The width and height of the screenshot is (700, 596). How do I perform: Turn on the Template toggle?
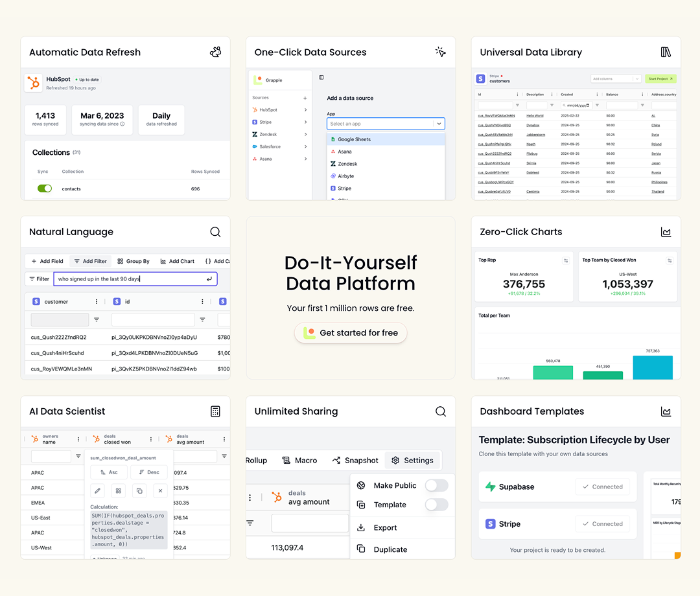click(436, 505)
